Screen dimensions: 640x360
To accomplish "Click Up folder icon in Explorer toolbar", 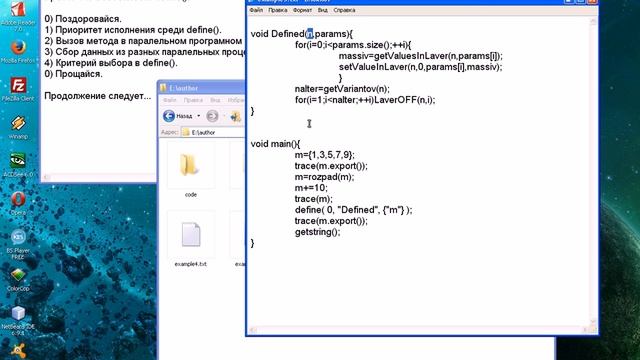I will [x=236, y=116].
